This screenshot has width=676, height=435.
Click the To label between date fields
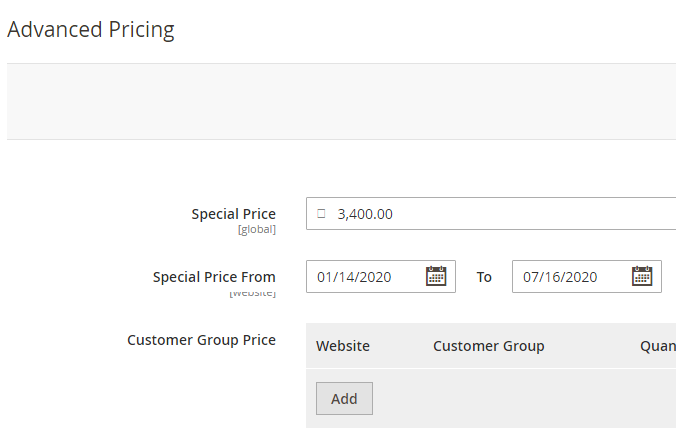point(484,277)
